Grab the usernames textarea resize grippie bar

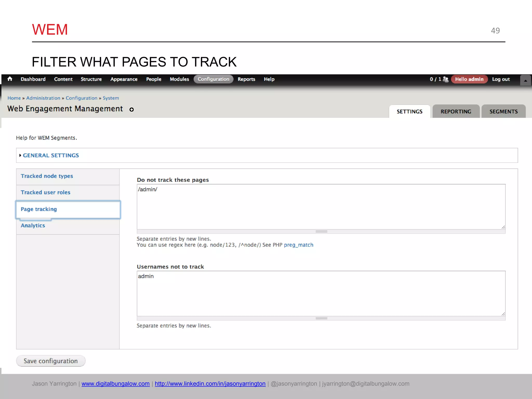pos(321,318)
